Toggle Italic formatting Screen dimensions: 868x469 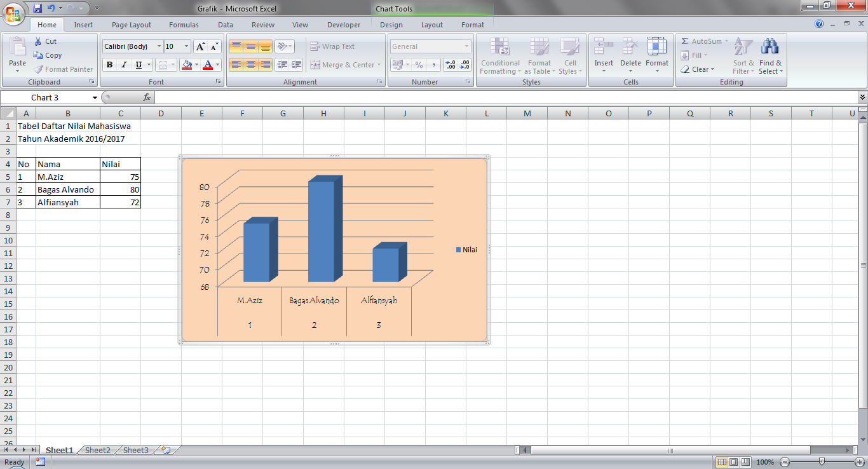coord(124,65)
